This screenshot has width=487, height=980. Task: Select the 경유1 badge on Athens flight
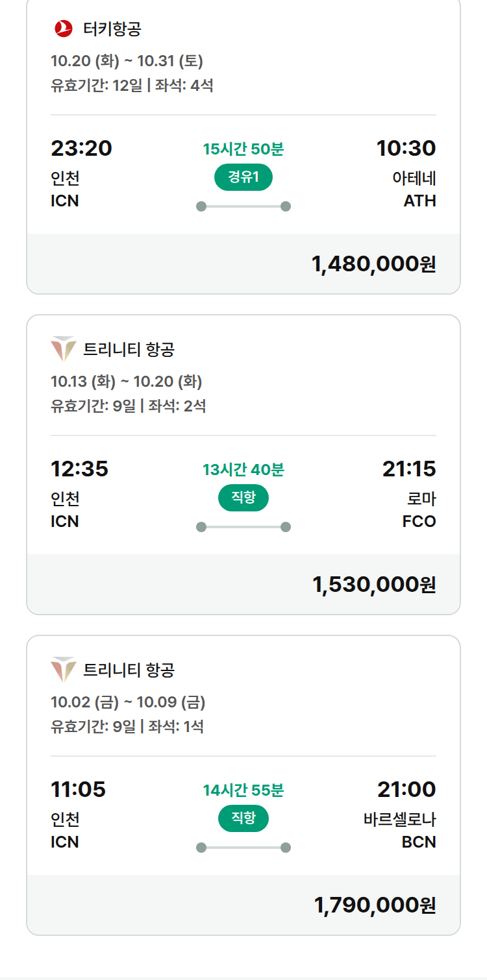243,177
